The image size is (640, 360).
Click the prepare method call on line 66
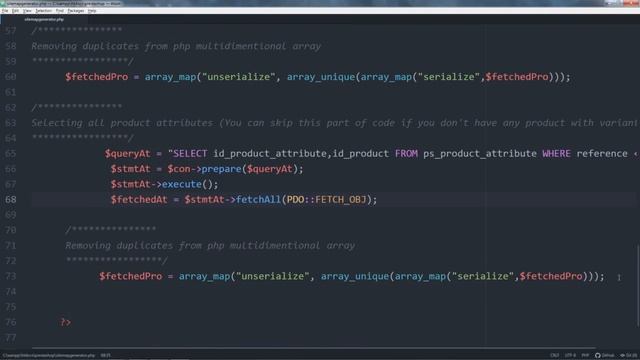[222, 169]
